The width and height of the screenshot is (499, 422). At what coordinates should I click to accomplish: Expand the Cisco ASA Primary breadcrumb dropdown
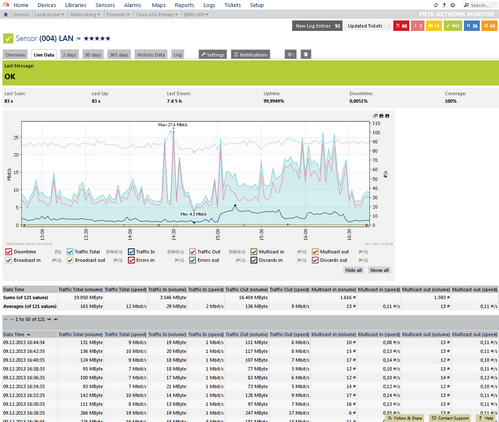(176, 15)
